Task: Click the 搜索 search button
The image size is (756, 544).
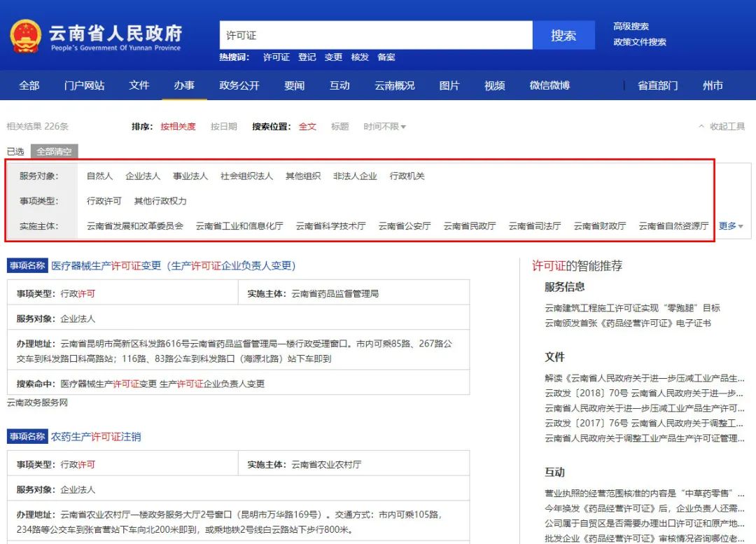Action: (563, 36)
